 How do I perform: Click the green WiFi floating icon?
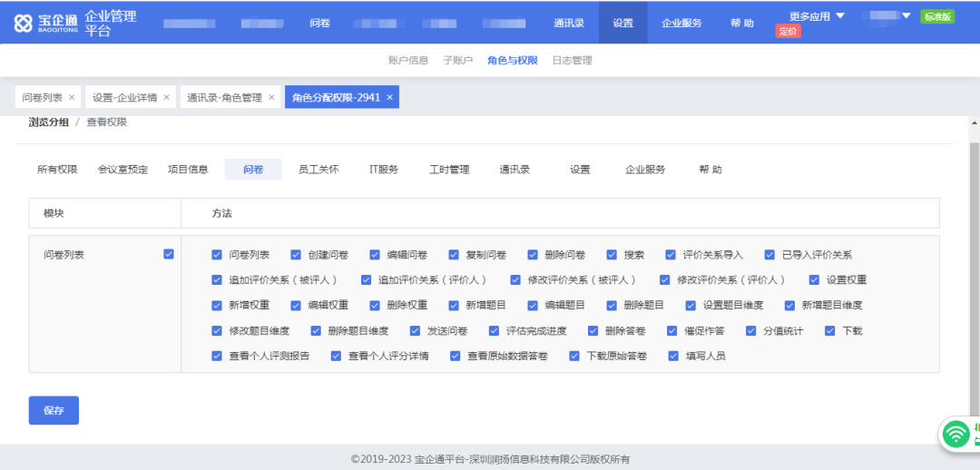click(956, 433)
